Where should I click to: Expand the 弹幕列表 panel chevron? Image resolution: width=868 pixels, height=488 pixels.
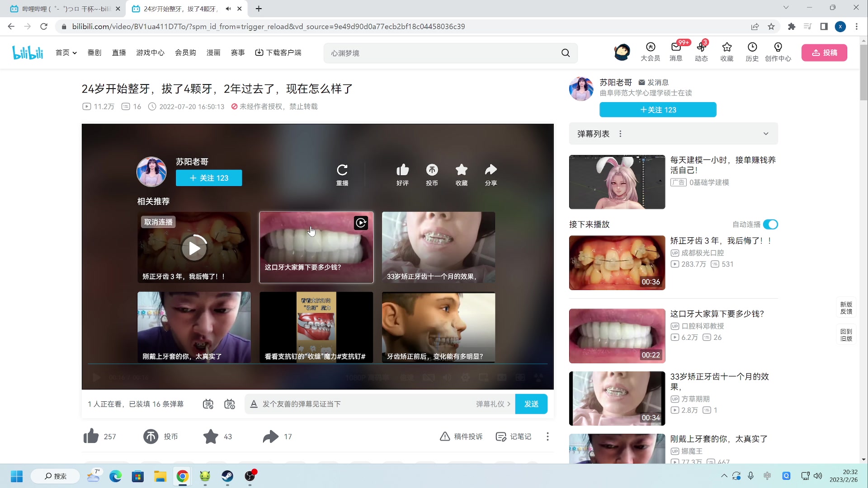coord(766,134)
